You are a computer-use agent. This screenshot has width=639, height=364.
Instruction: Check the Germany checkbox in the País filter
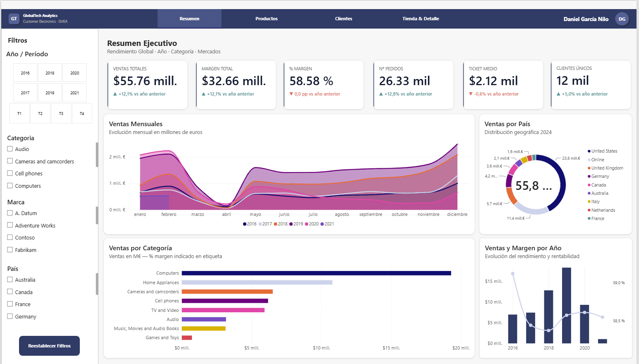coord(10,316)
